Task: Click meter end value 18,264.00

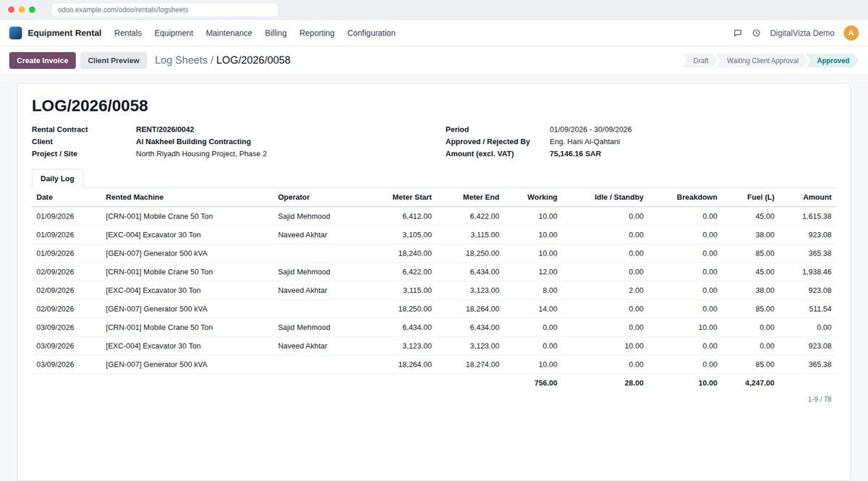Action: 482,309
